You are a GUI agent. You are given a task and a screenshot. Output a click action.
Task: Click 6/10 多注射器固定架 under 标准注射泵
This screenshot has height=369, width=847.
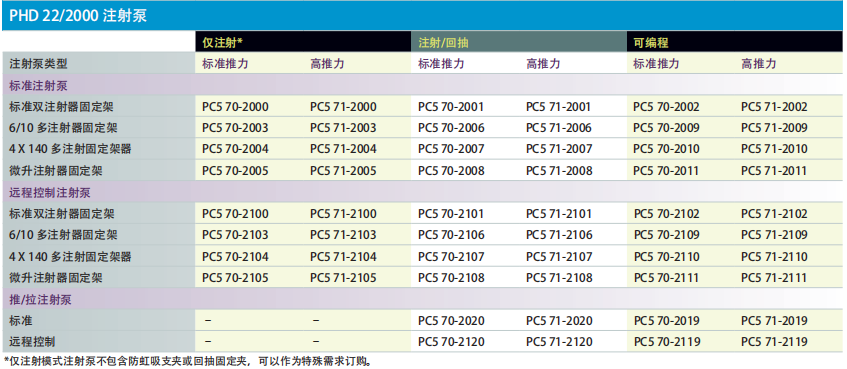[x=63, y=129]
